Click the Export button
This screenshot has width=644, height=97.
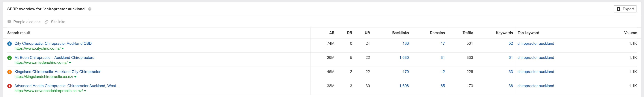(625, 9)
